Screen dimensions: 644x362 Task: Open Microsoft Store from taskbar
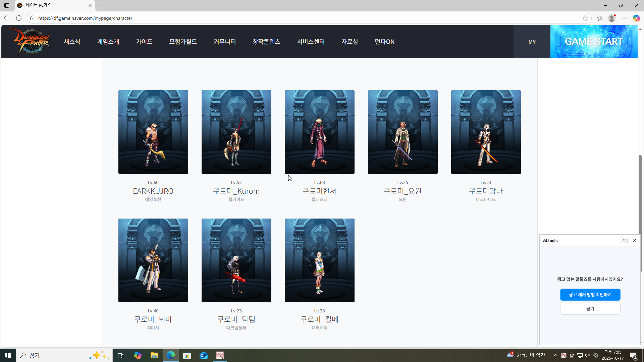[187, 355]
